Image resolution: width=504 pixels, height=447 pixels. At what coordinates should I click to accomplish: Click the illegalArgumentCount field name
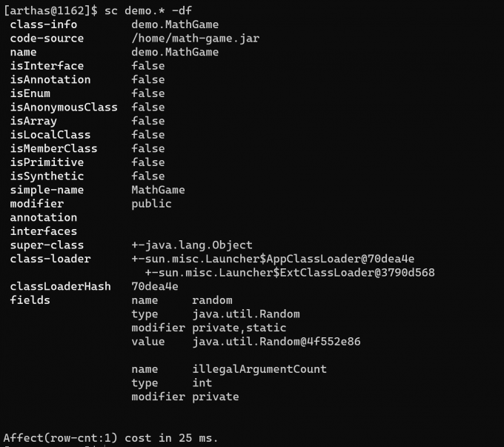pos(259,369)
